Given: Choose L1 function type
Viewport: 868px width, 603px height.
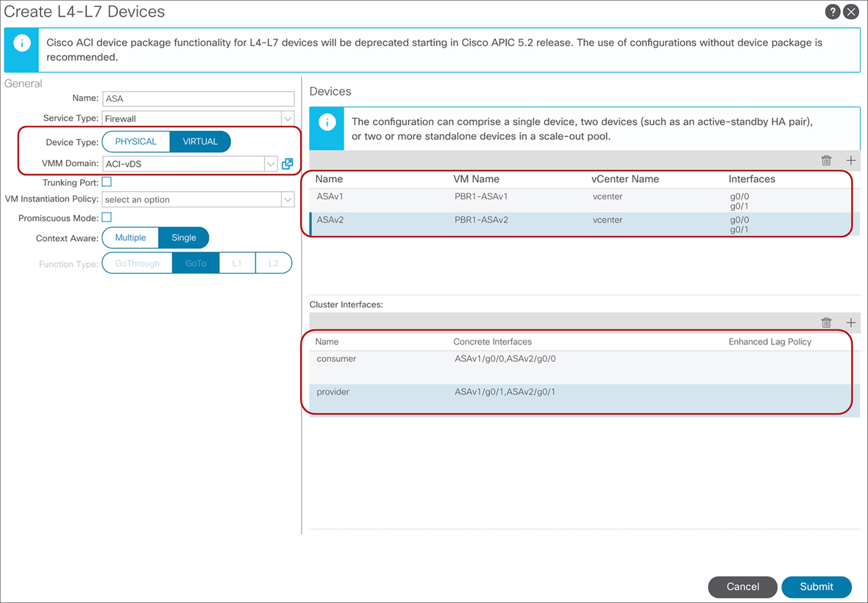Looking at the screenshot, I should coord(237,263).
